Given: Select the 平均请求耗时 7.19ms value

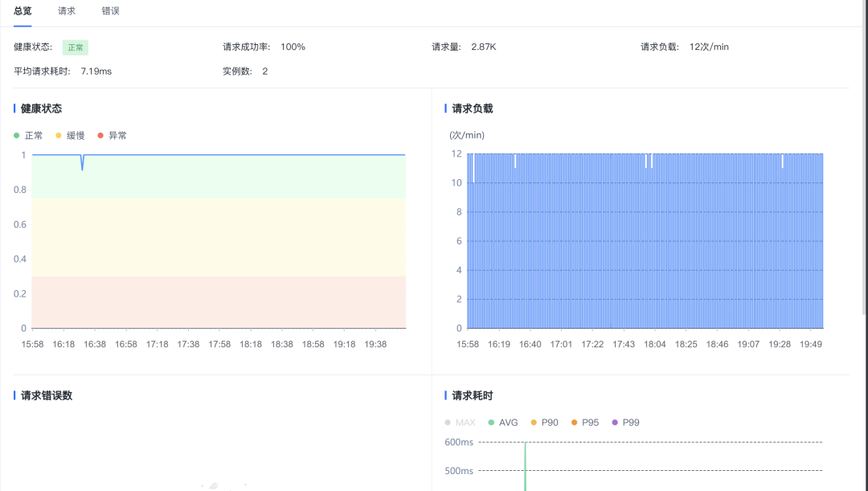Looking at the screenshot, I should pyautogui.click(x=96, y=72).
